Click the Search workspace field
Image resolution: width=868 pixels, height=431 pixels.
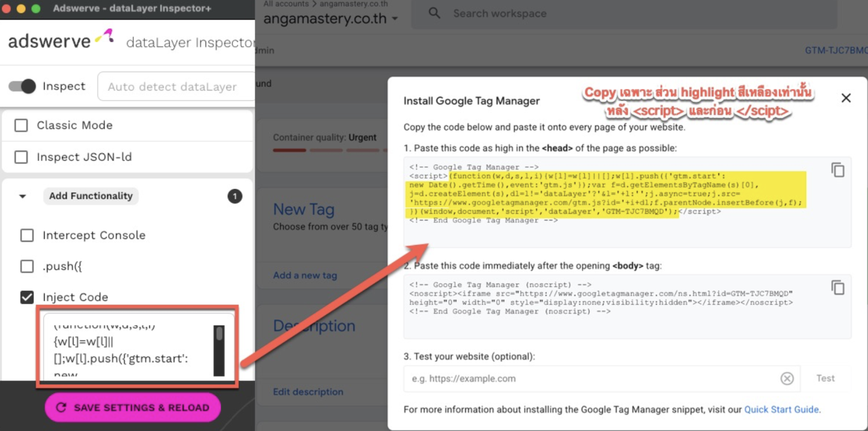(x=624, y=13)
